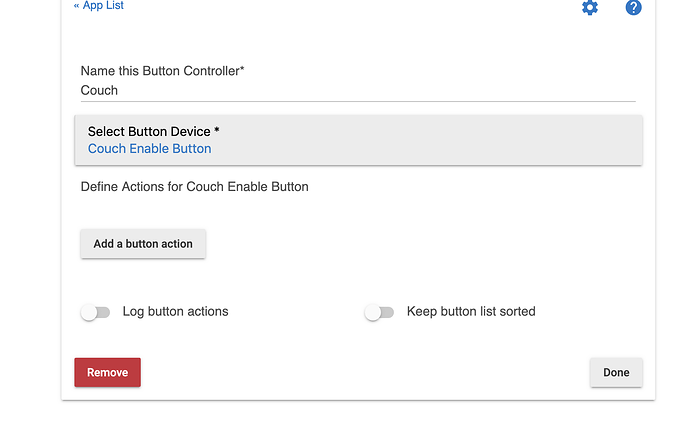690x432 pixels.
Task: Click the « arrows before App List
Action: click(x=77, y=6)
